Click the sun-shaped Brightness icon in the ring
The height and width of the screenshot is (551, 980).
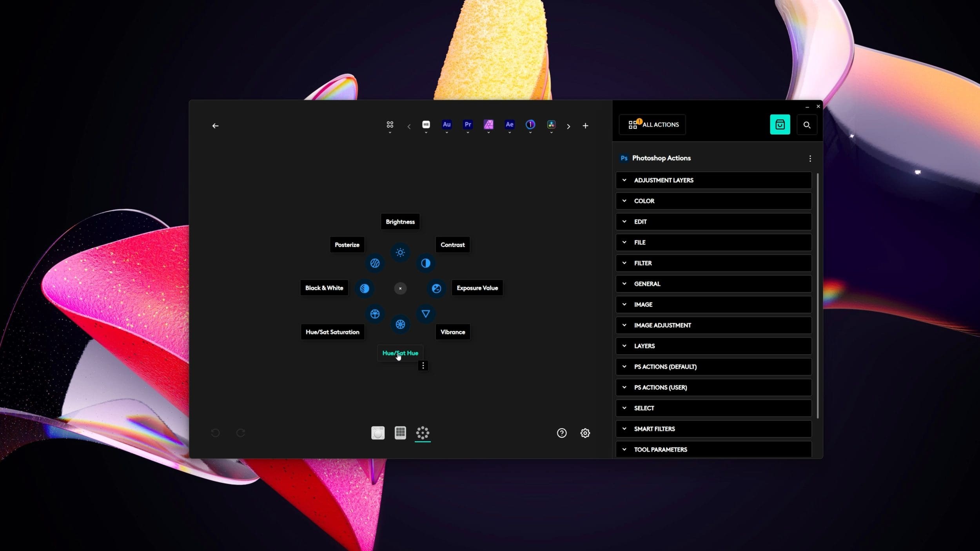400,252
